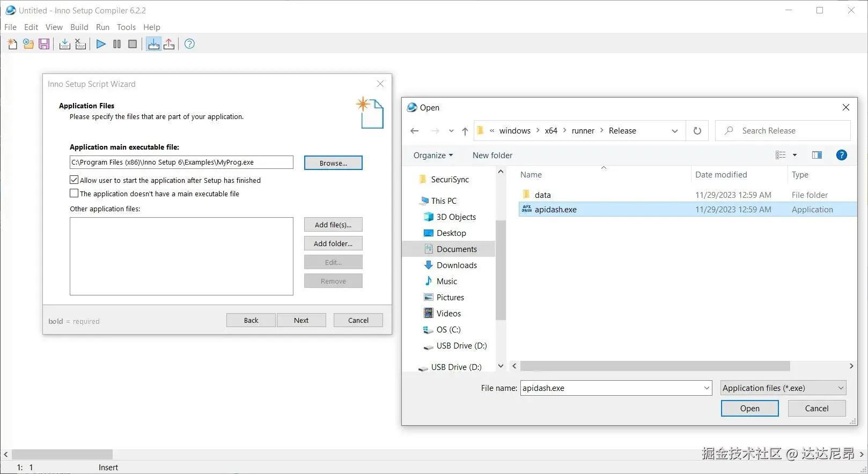The image size is (868, 474).
Task: Open the view options dropdown arrow
Action: tap(795, 155)
